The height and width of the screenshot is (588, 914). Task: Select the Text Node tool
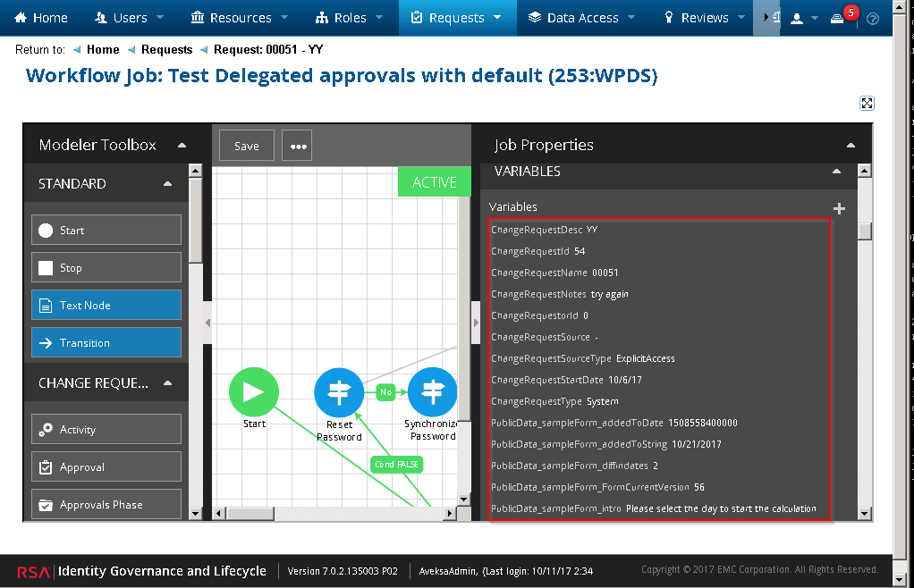(x=106, y=305)
